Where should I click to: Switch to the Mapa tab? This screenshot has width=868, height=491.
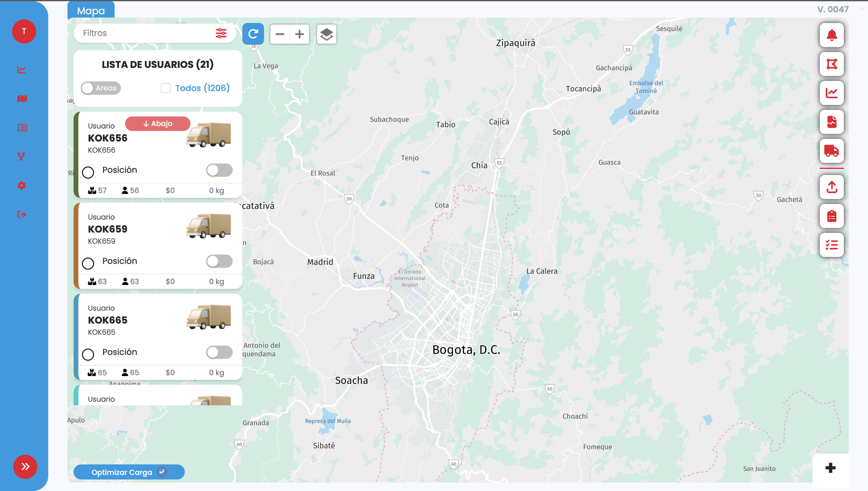point(90,11)
